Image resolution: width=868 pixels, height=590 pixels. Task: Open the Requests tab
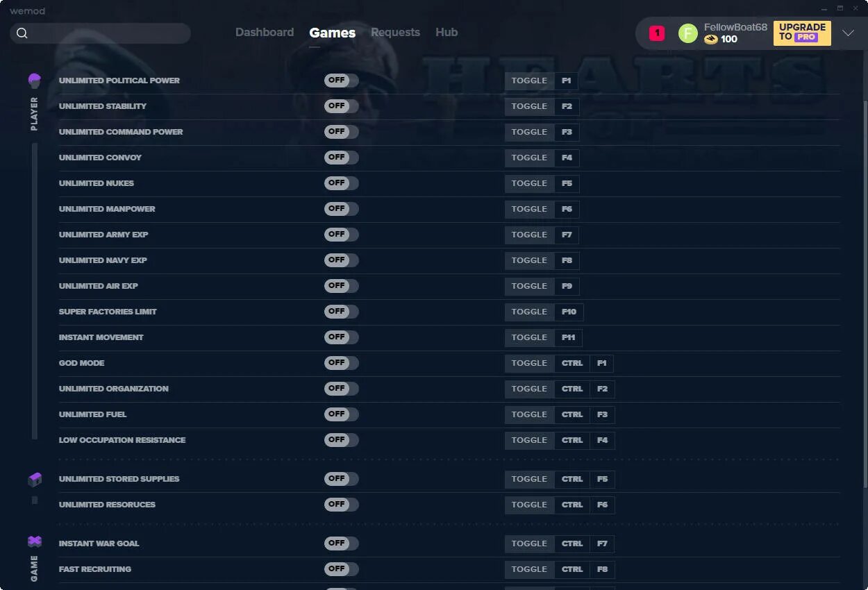(395, 33)
